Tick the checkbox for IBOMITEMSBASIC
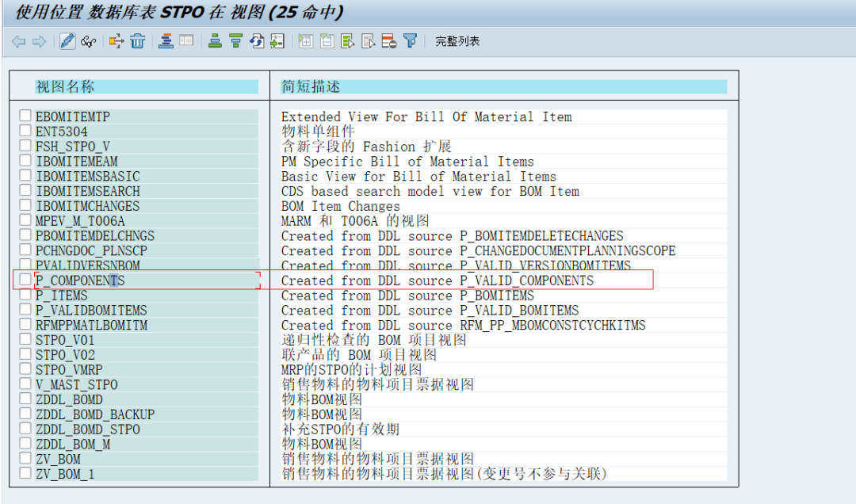The height and width of the screenshot is (504, 856). click(25, 175)
